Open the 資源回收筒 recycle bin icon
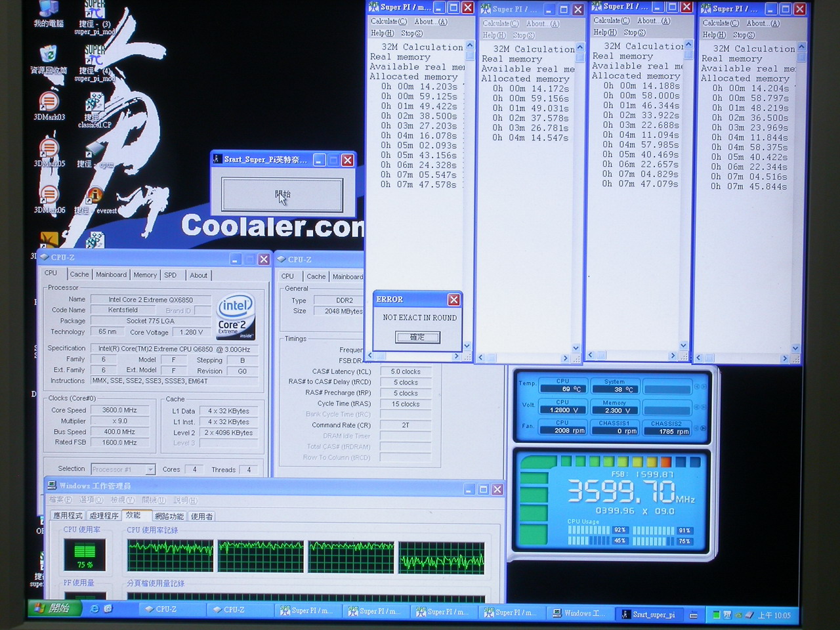 (48, 58)
